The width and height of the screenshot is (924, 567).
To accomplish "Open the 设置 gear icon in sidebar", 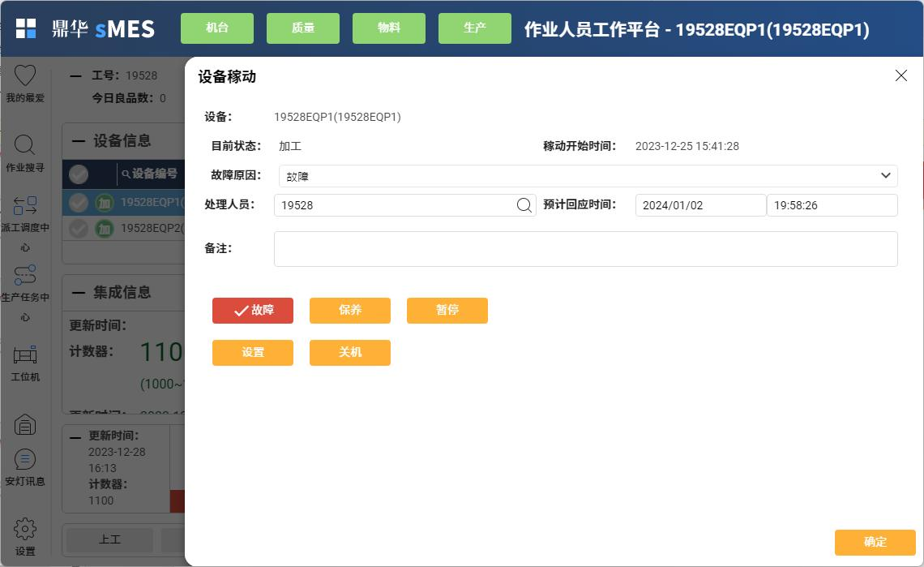I will (x=25, y=529).
